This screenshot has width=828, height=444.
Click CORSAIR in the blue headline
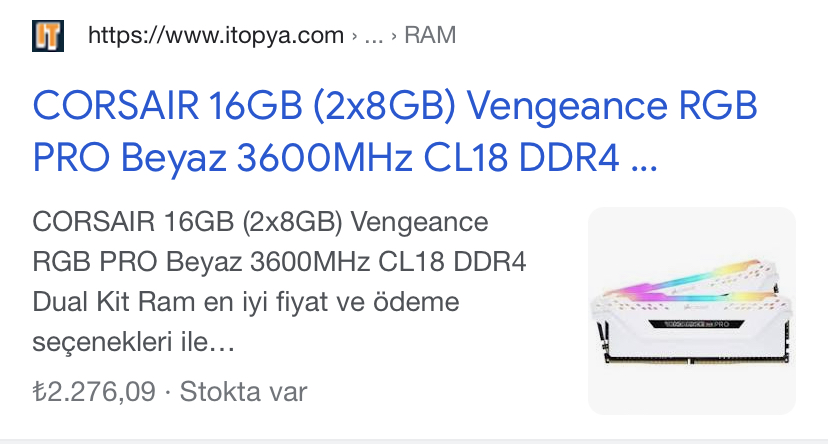click(x=116, y=106)
